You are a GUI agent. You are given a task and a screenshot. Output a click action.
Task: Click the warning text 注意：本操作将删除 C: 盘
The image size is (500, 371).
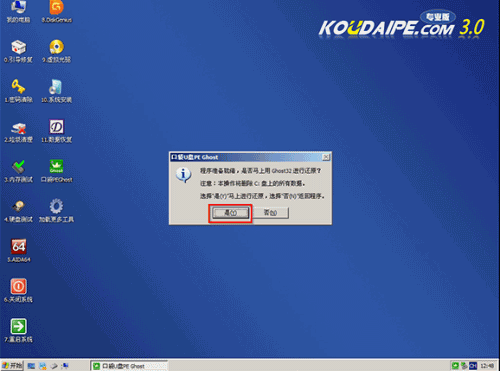[x=253, y=183]
